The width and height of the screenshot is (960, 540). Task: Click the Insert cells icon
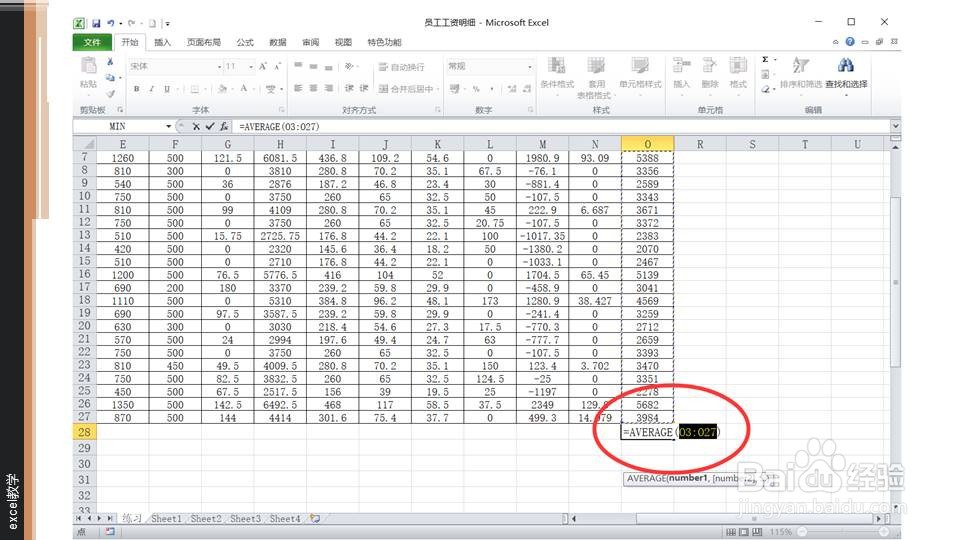click(x=681, y=66)
